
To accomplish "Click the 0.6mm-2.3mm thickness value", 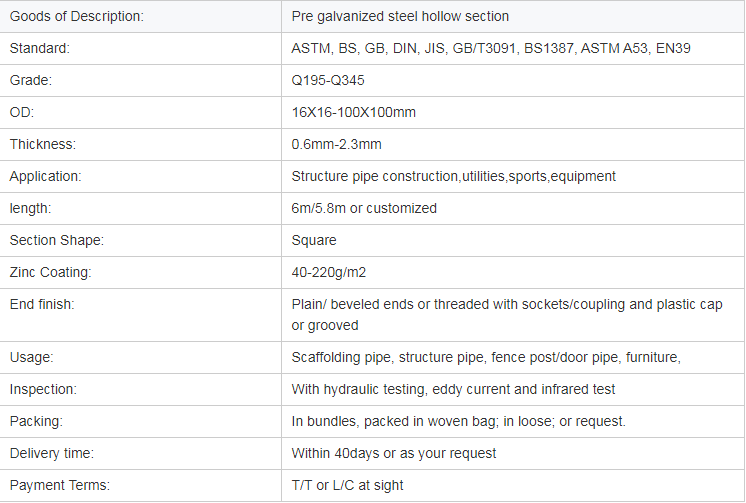I will pyautogui.click(x=336, y=144).
